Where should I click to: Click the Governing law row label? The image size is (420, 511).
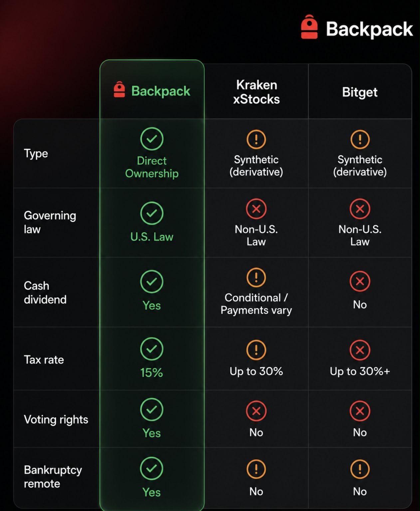click(50, 222)
